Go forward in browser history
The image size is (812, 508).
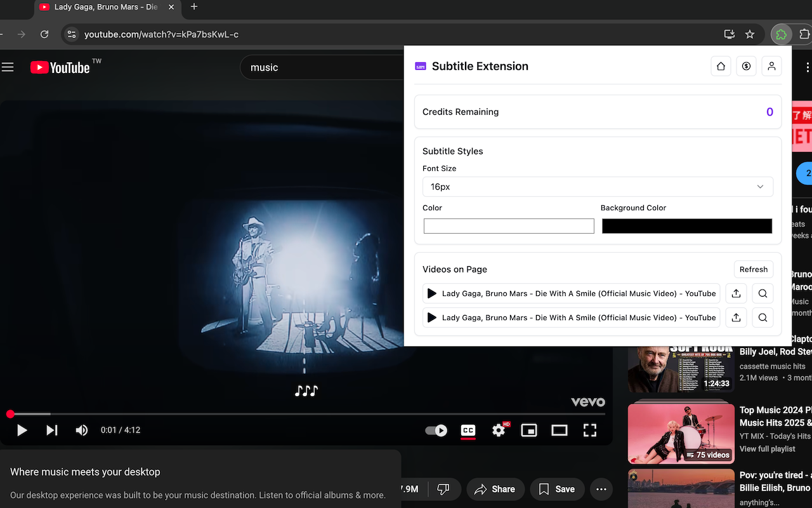pyautogui.click(x=22, y=34)
